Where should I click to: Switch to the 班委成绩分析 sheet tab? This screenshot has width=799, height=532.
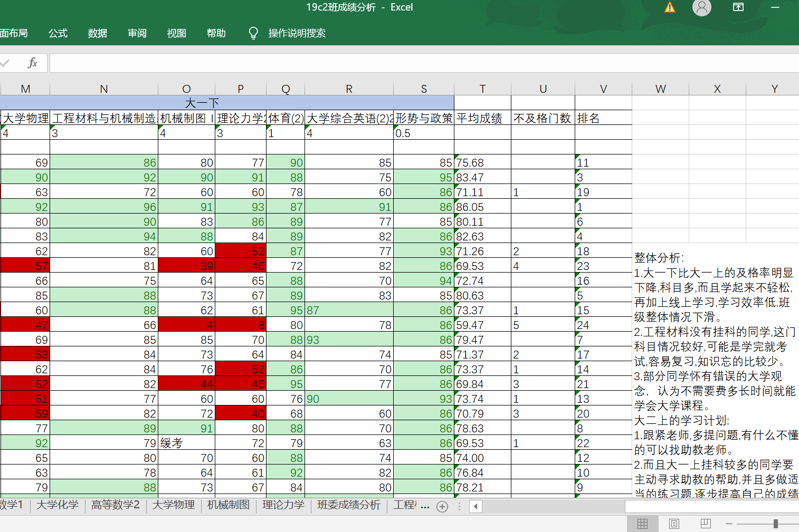(348, 505)
